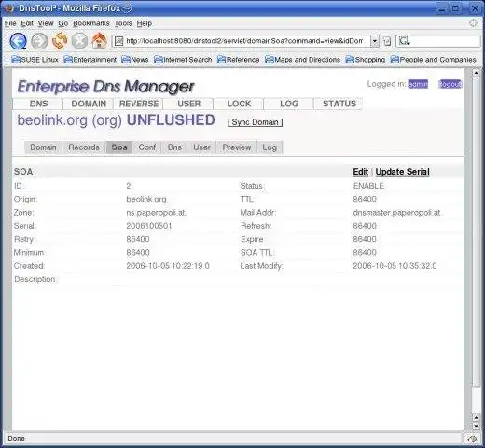
Task: Switch to the LOG main tab
Action: pyautogui.click(x=289, y=104)
